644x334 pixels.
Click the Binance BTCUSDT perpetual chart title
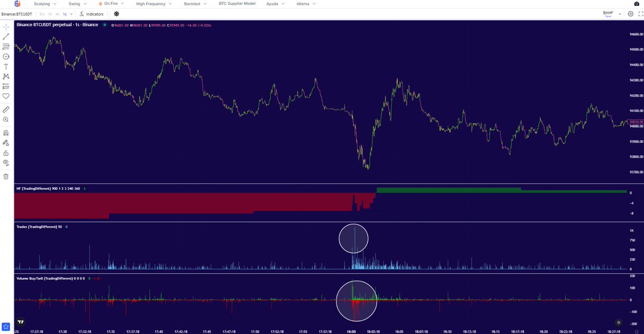pyautogui.click(x=57, y=25)
